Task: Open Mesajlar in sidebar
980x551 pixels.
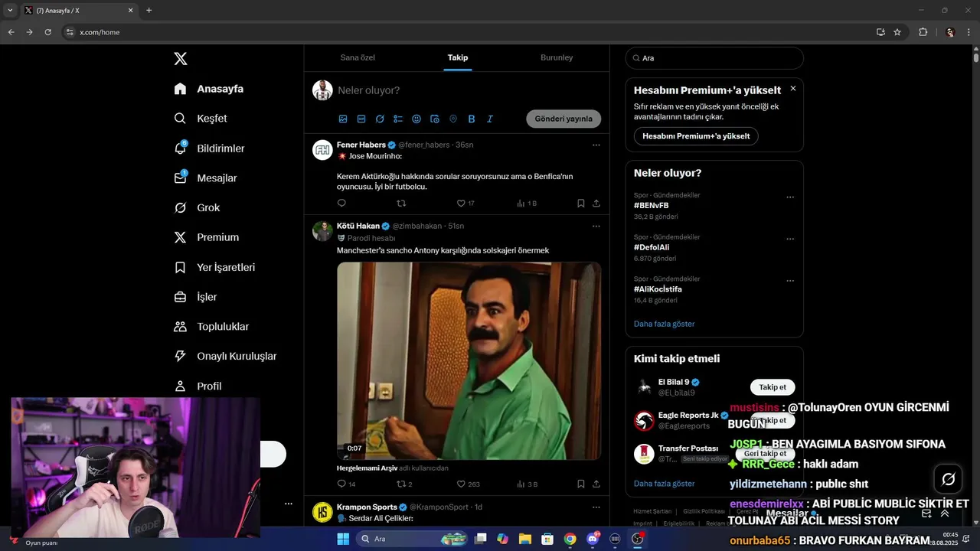Action: pos(205,178)
